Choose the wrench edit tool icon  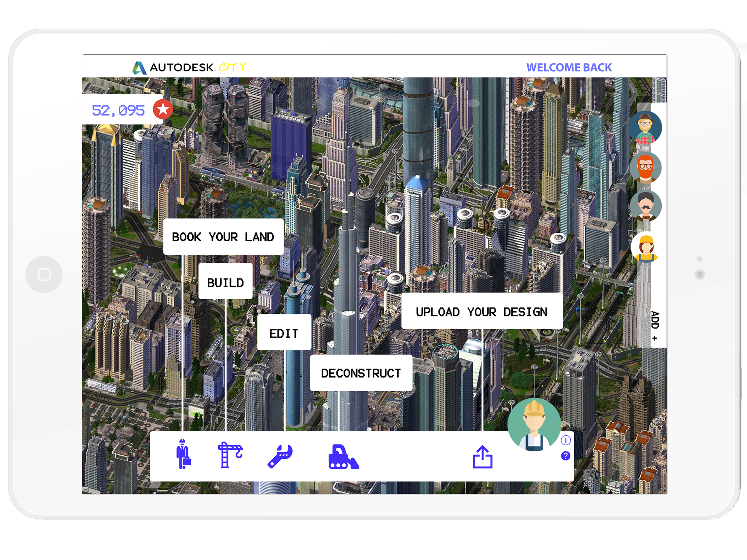280,456
